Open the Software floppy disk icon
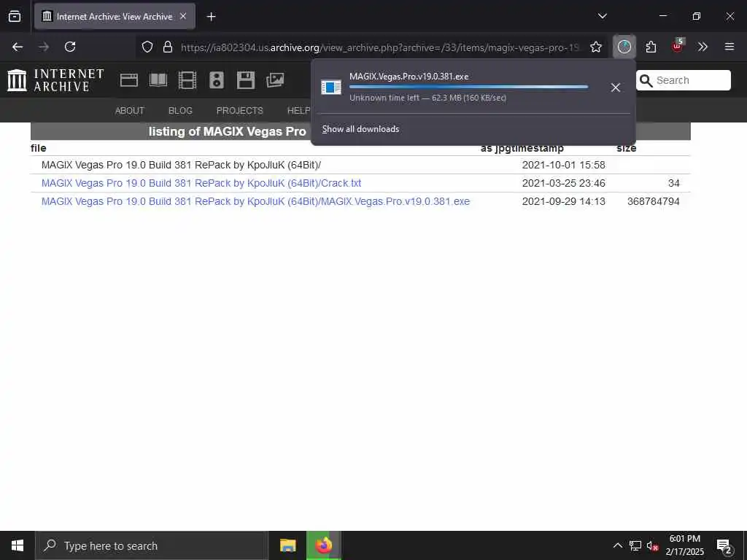The height and width of the screenshot is (560, 747). (246, 80)
